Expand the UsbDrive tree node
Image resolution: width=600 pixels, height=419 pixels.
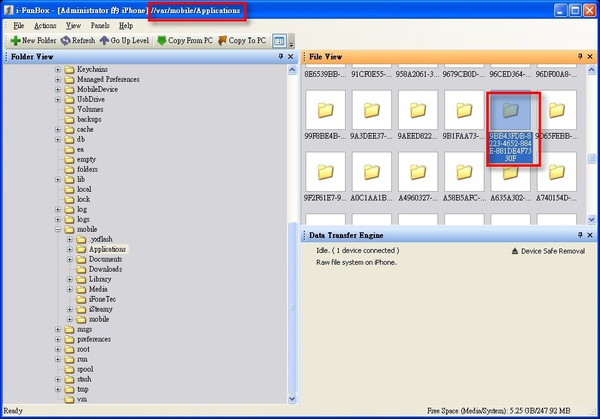click(x=56, y=99)
